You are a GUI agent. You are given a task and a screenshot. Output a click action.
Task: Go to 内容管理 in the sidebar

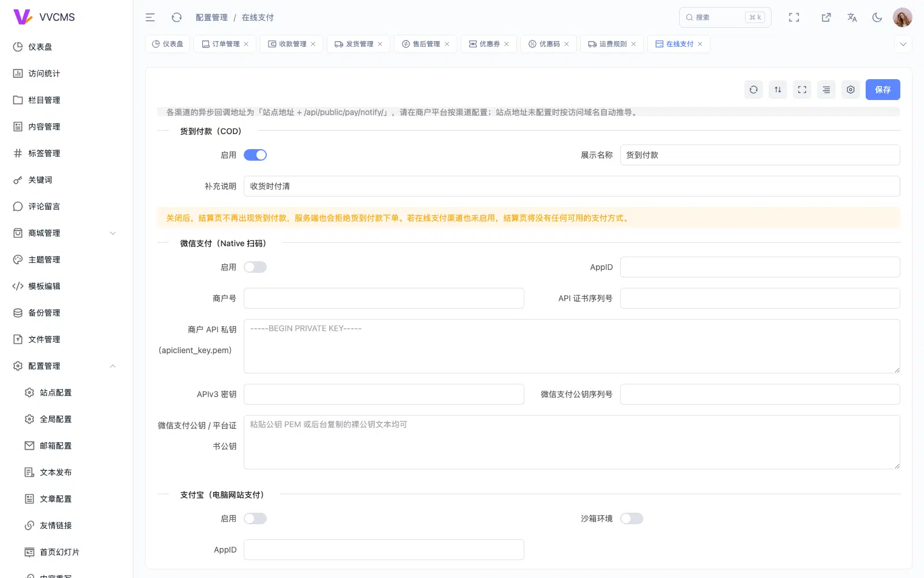click(66, 127)
